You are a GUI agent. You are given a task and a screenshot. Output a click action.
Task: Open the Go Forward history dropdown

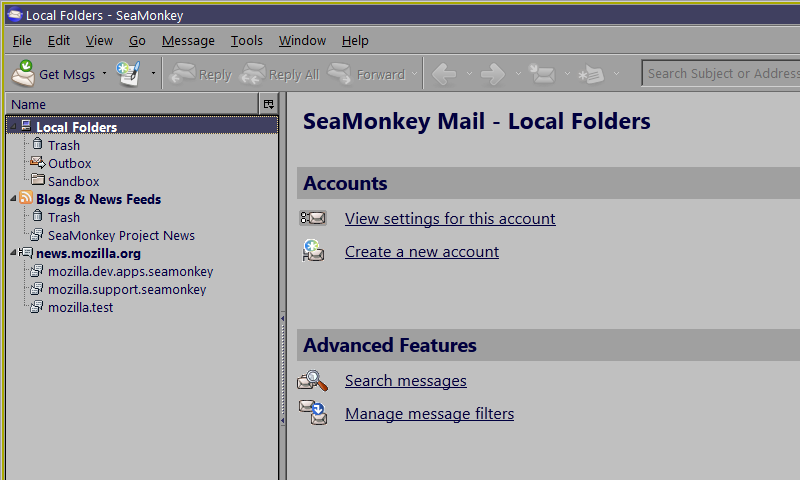[x=518, y=74]
